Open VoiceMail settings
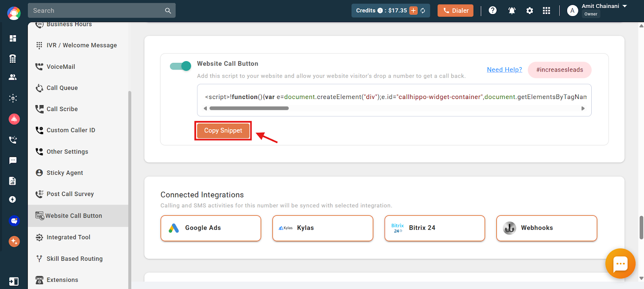Screen dimensions: 644x289 coord(78,67)
